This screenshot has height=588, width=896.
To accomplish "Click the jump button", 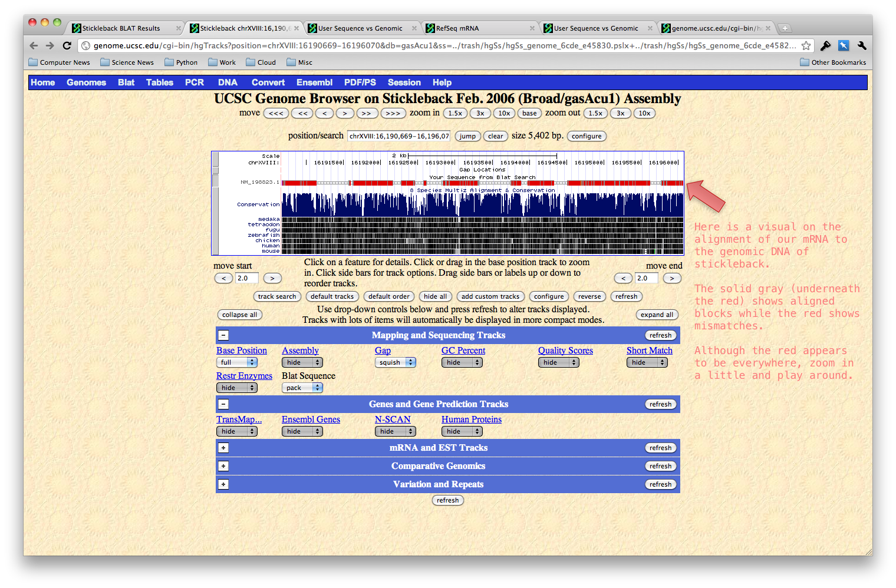I will [468, 136].
